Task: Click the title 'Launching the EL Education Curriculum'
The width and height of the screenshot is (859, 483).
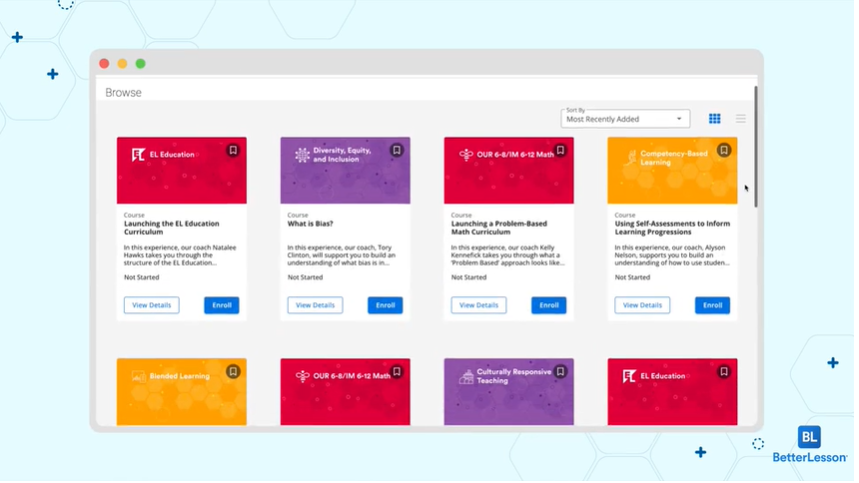Action: (x=173, y=229)
